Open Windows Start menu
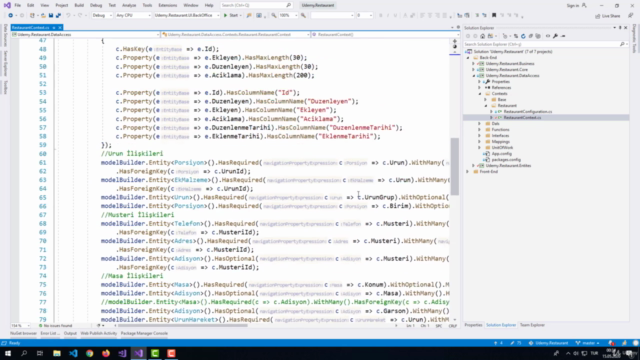The width and height of the screenshot is (640, 360). coord(8,353)
